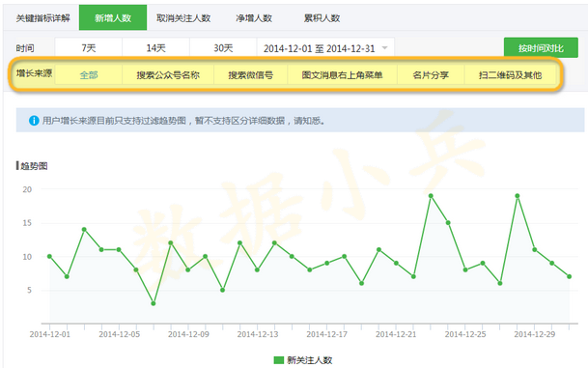Select the last data point on 2014-12-31
The height and width of the screenshot is (368, 588).
[x=570, y=276]
